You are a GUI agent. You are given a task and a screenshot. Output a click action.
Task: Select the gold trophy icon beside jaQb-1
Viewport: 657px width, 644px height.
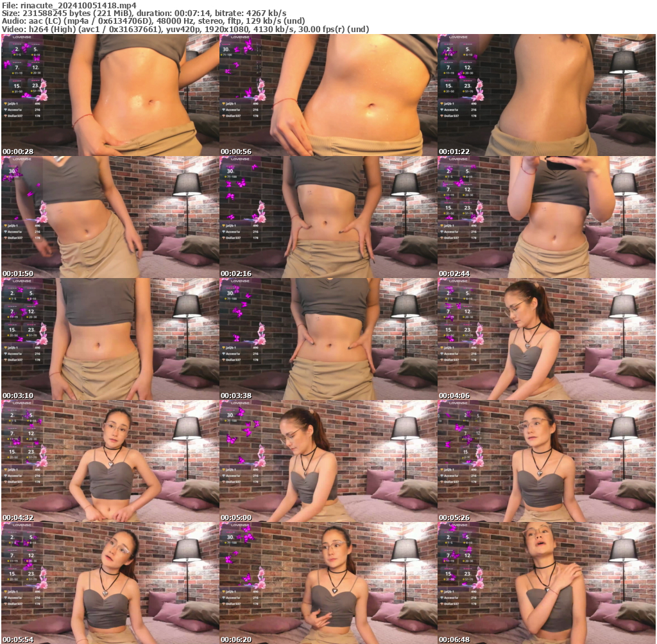click(x=6, y=103)
